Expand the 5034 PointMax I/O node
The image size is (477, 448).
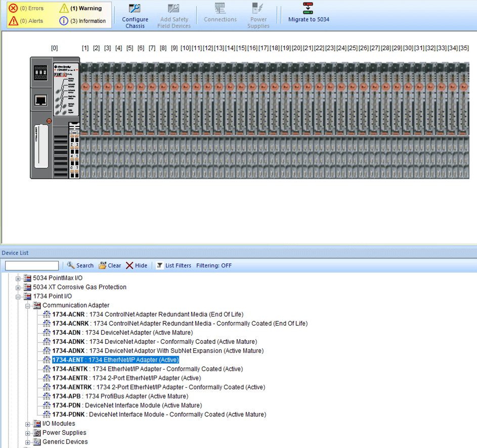click(19, 279)
